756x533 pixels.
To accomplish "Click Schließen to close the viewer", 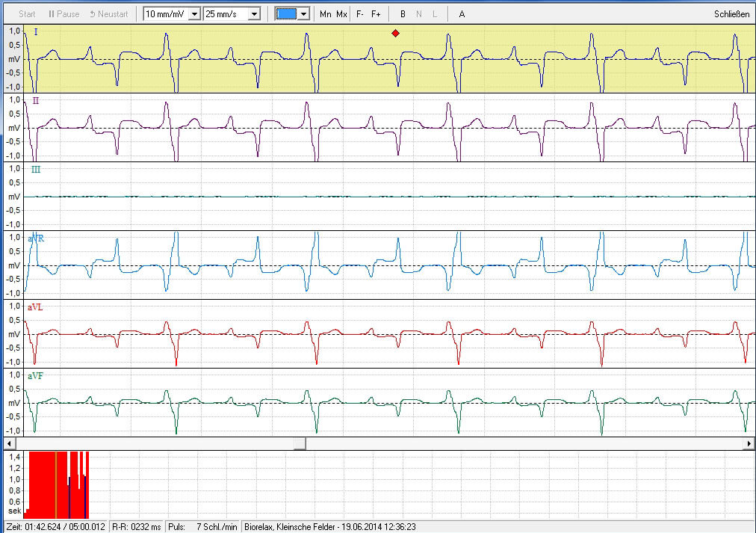I will [x=731, y=14].
